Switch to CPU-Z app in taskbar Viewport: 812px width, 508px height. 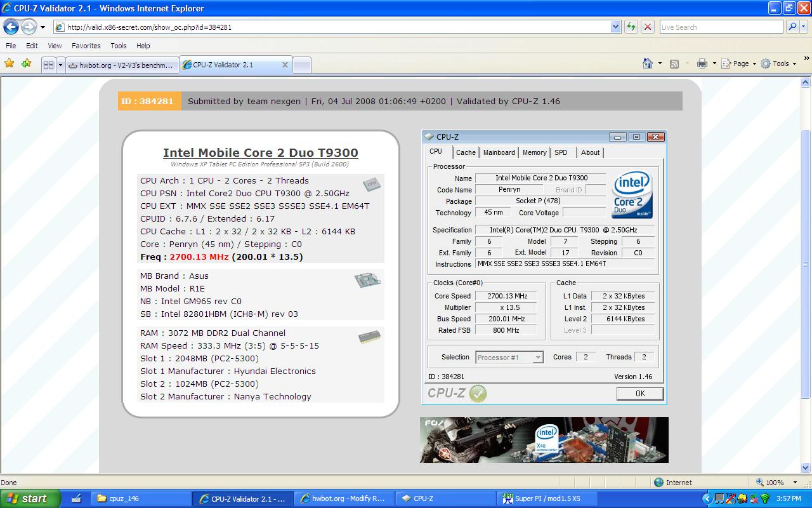[447, 498]
